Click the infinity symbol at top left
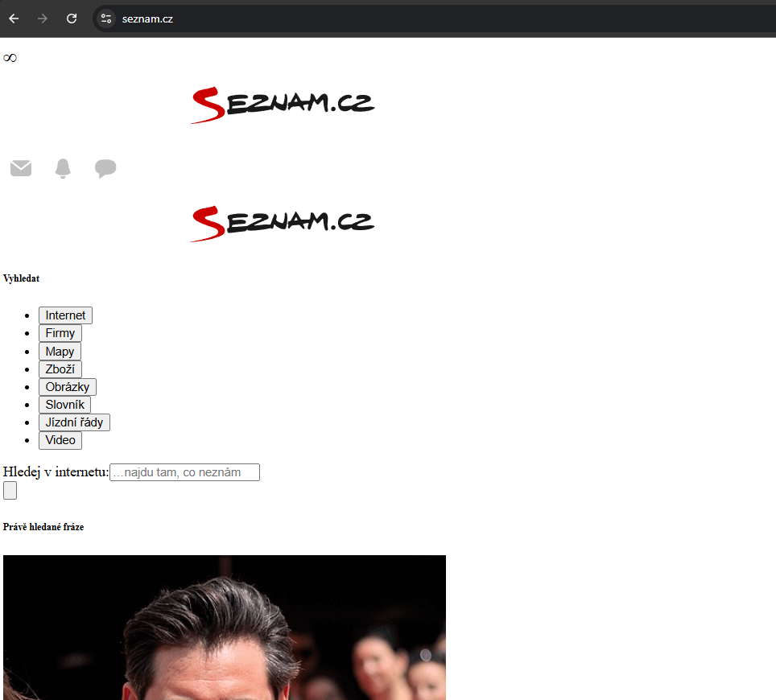 click(10, 58)
